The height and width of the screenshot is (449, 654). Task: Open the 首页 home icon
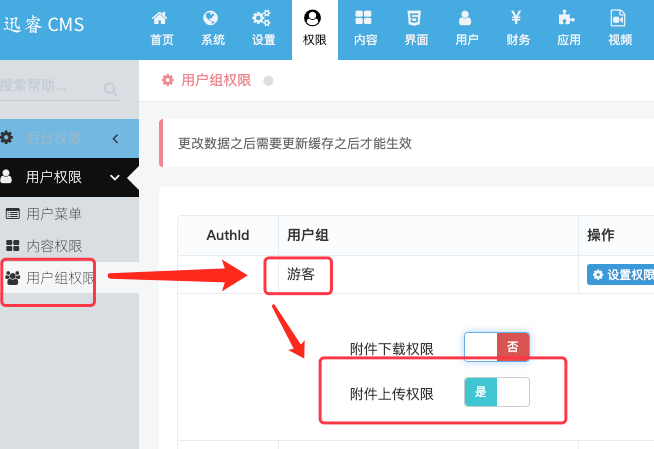coord(160,18)
